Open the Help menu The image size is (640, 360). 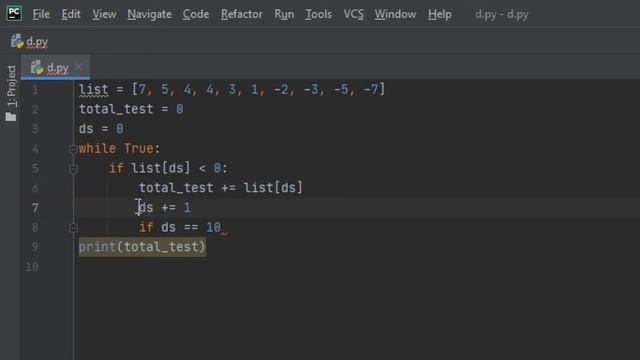(440, 14)
